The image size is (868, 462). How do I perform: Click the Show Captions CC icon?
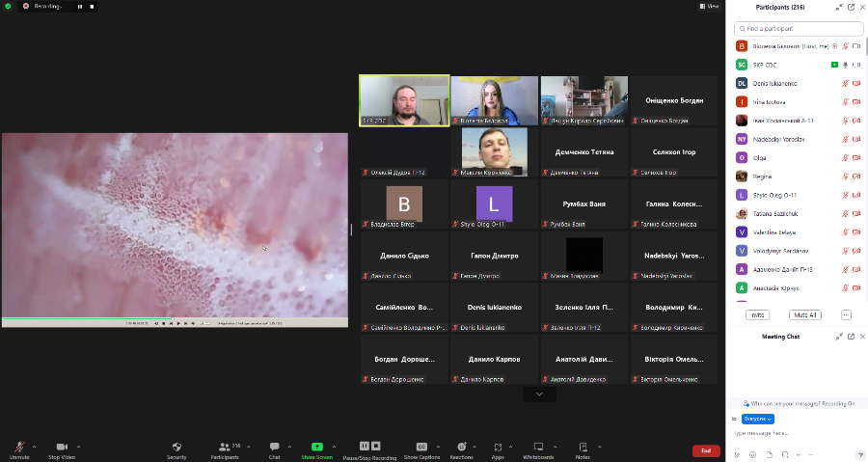pyautogui.click(x=421, y=447)
